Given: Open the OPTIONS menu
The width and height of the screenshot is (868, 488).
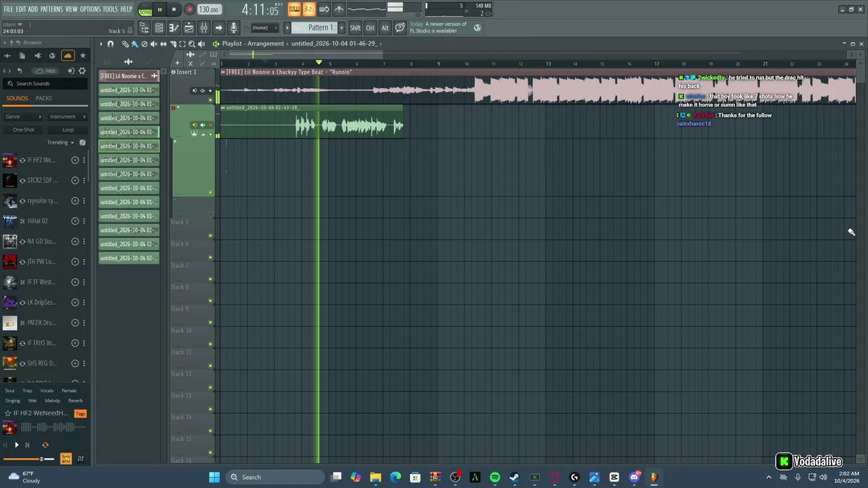Looking at the screenshot, I should 90,9.
